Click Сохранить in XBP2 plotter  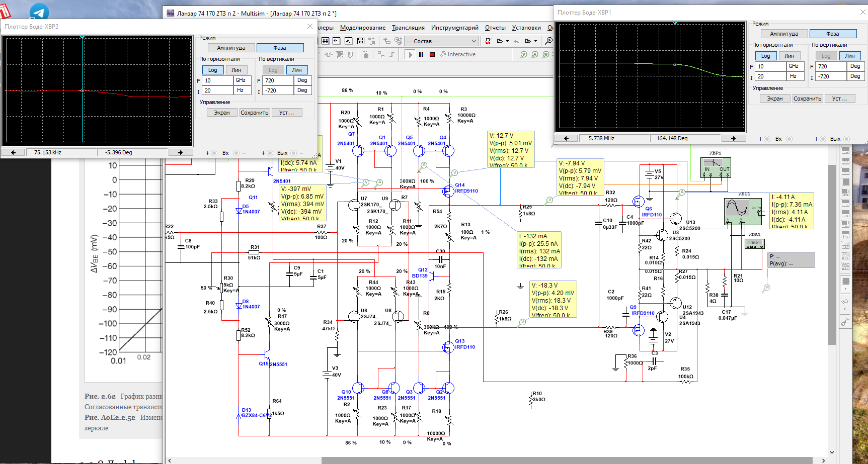pyautogui.click(x=255, y=113)
